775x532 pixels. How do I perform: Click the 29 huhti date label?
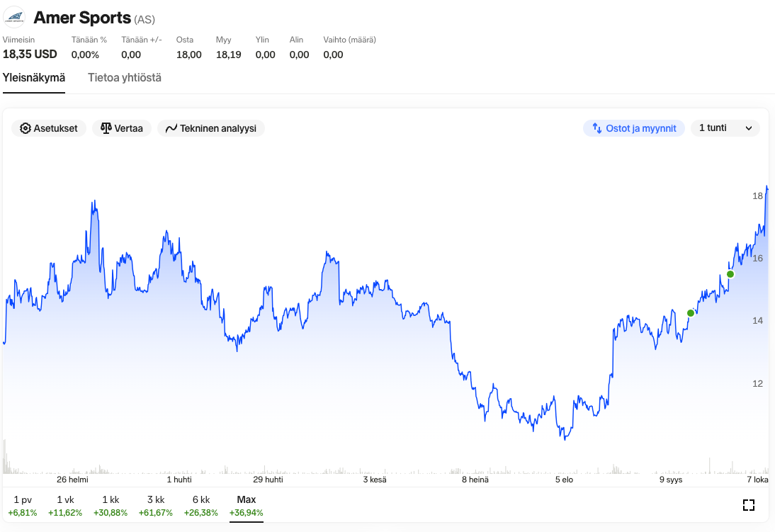point(268,480)
